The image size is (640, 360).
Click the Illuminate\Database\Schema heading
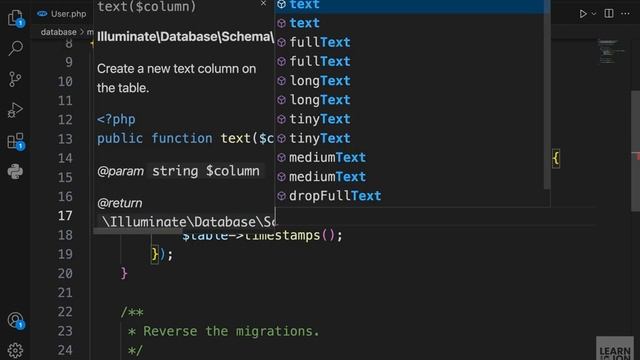185,36
